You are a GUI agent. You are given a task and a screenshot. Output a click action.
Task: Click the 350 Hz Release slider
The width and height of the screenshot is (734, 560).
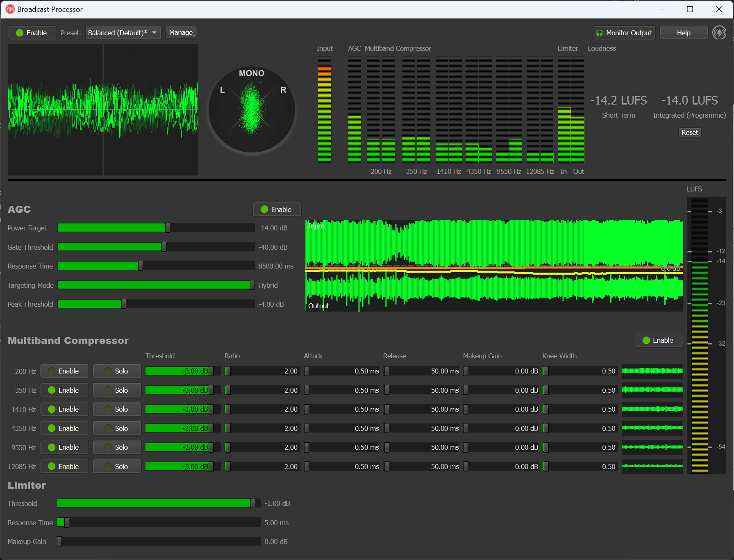pyautogui.click(x=421, y=390)
